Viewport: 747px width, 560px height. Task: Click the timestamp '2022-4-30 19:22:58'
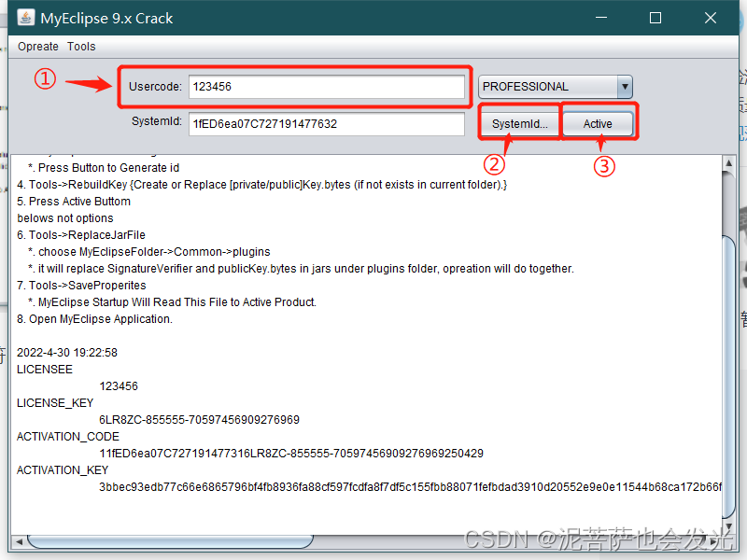pos(67,353)
